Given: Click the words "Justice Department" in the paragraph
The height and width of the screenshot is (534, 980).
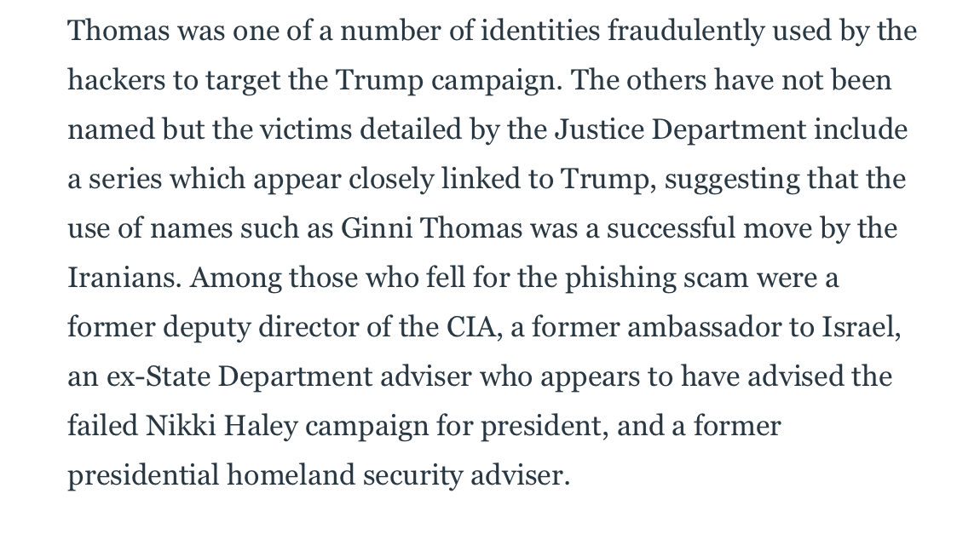Looking at the screenshot, I should click(681, 130).
